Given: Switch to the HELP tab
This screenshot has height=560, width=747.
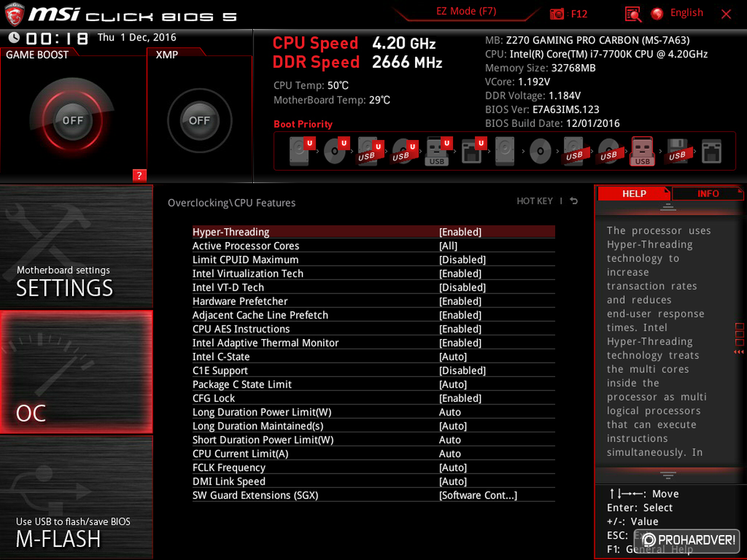Looking at the screenshot, I should 634,194.
